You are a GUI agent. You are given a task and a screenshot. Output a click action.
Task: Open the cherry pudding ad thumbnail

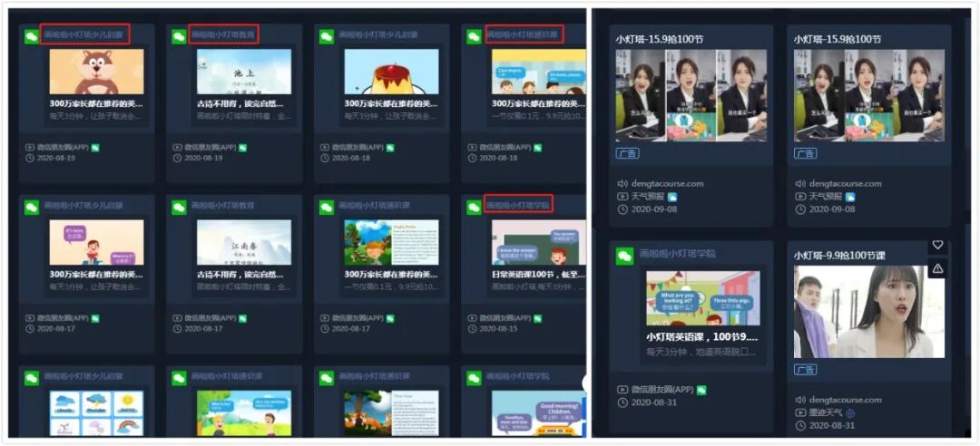[x=392, y=72]
